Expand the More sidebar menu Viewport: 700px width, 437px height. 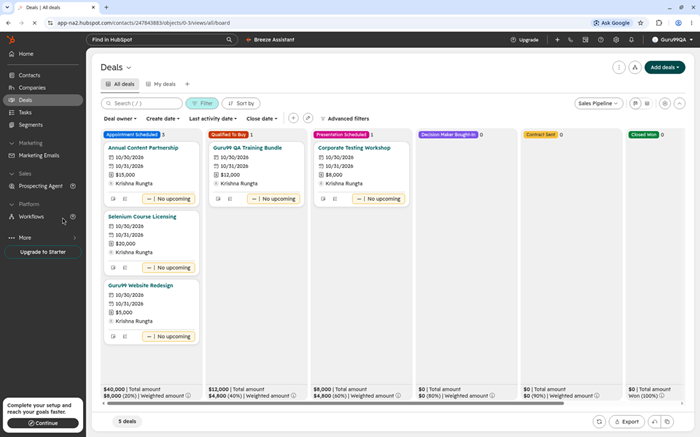pos(42,238)
